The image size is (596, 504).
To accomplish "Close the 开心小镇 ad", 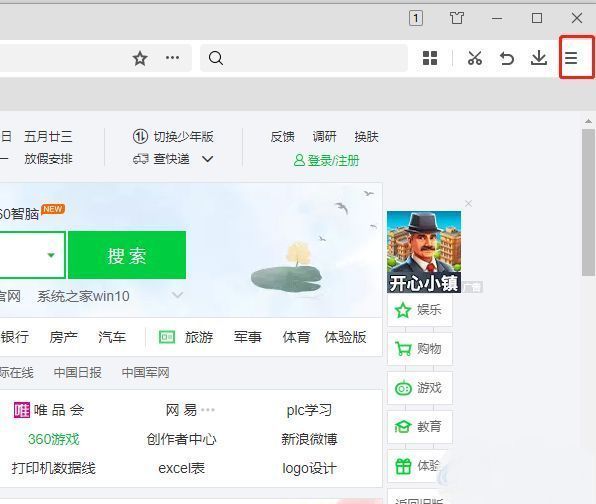I will coord(468,204).
